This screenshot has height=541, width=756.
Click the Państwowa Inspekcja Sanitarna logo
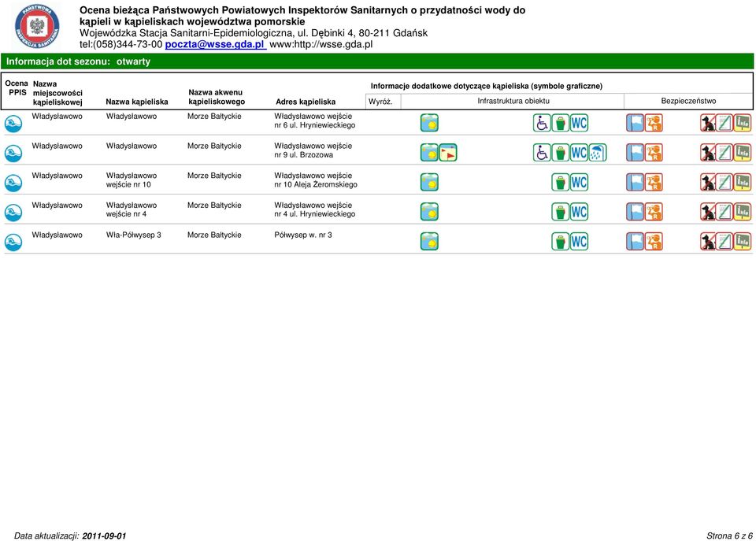coord(37,26)
